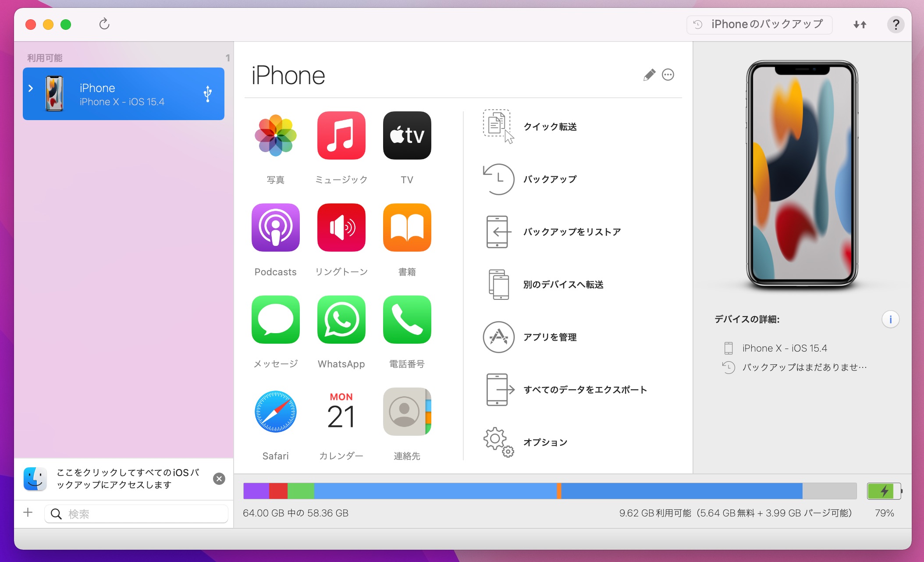924x562 pixels.
Task: Open the Safari icon
Action: [276, 412]
